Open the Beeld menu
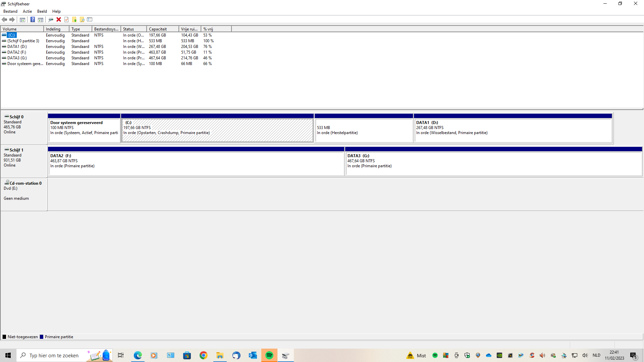Image resolution: width=644 pixels, height=362 pixels. [42, 11]
